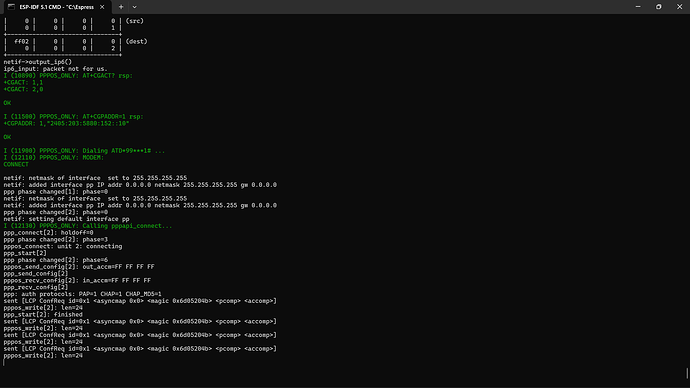Viewport: 690px width, 388px height.
Task: Click the 'netif: setting default interface pp' line
Action: (66, 219)
